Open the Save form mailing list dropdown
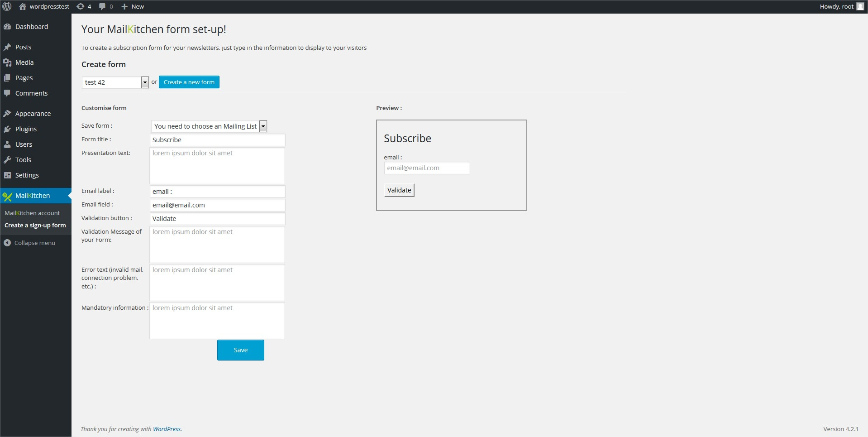The image size is (868, 437). pos(209,126)
